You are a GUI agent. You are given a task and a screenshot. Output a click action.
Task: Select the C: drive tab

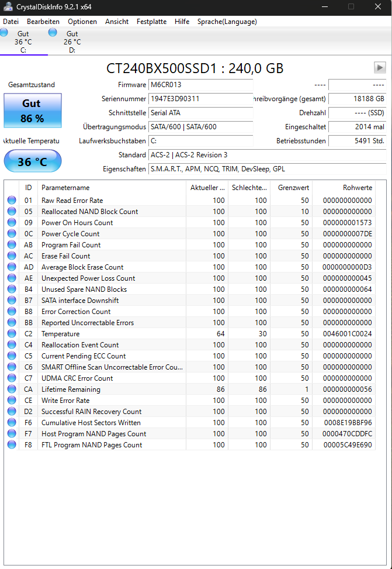pos(23,42)
